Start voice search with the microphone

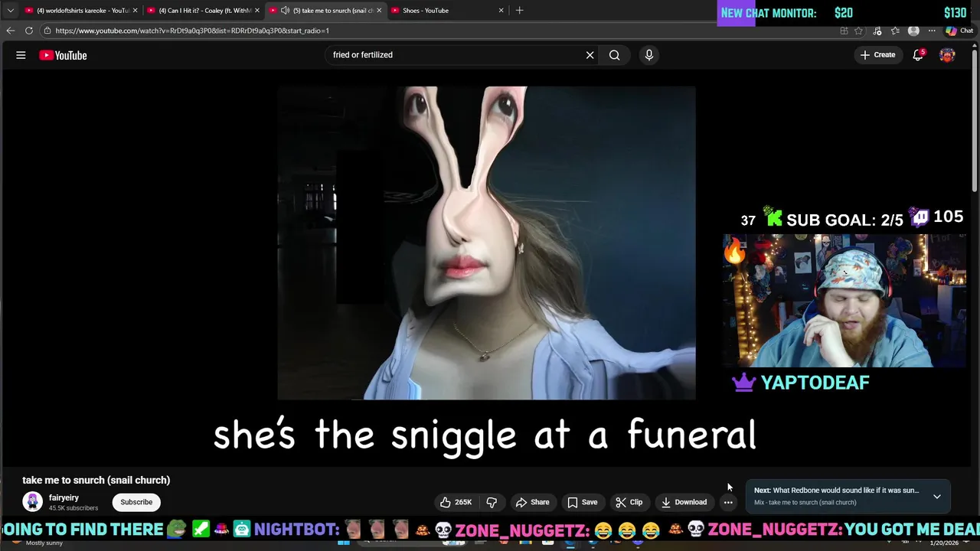click(x=648, y=55)
